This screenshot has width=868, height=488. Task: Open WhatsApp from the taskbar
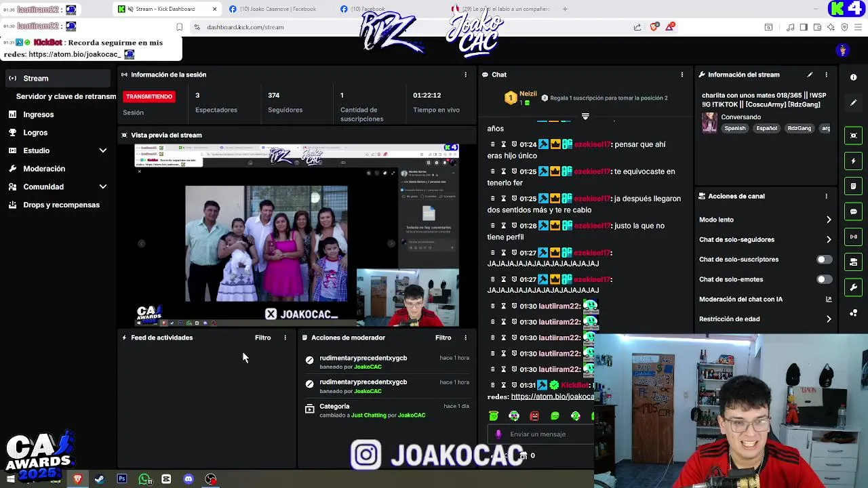144,479
